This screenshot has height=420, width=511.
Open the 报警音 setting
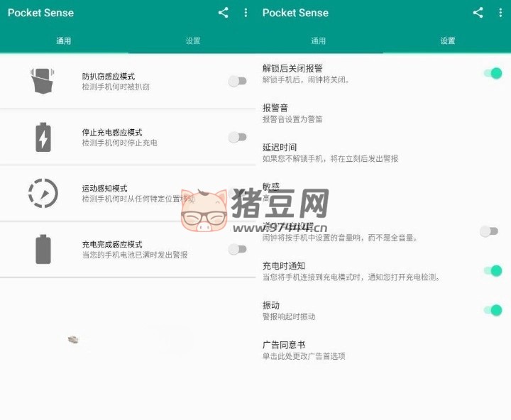(x=383, y=113)
